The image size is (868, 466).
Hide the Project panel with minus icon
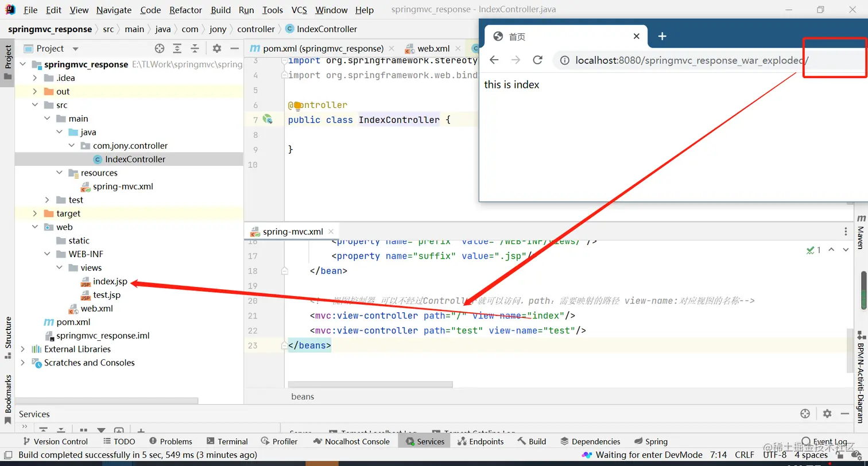click(234, 49)
